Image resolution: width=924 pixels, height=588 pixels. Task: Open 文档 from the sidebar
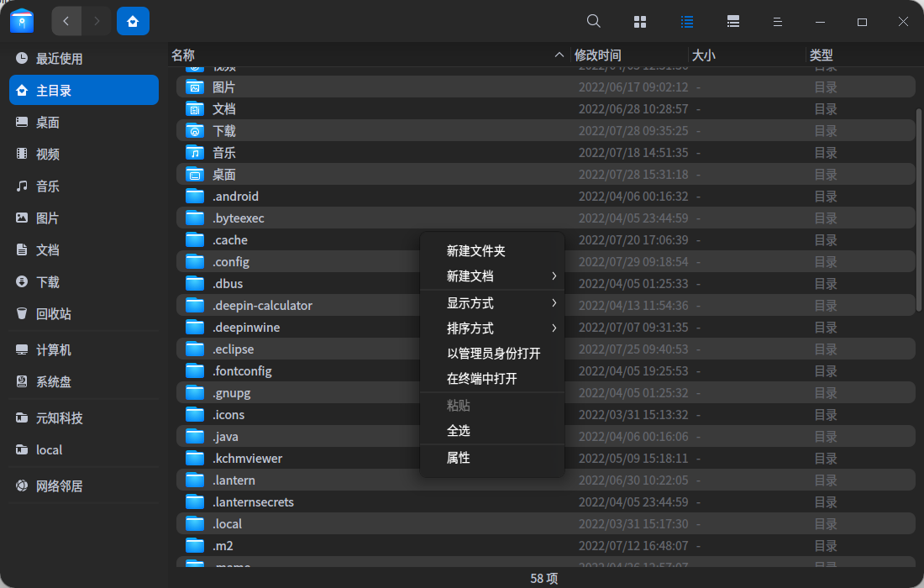(x=84, y=249)
